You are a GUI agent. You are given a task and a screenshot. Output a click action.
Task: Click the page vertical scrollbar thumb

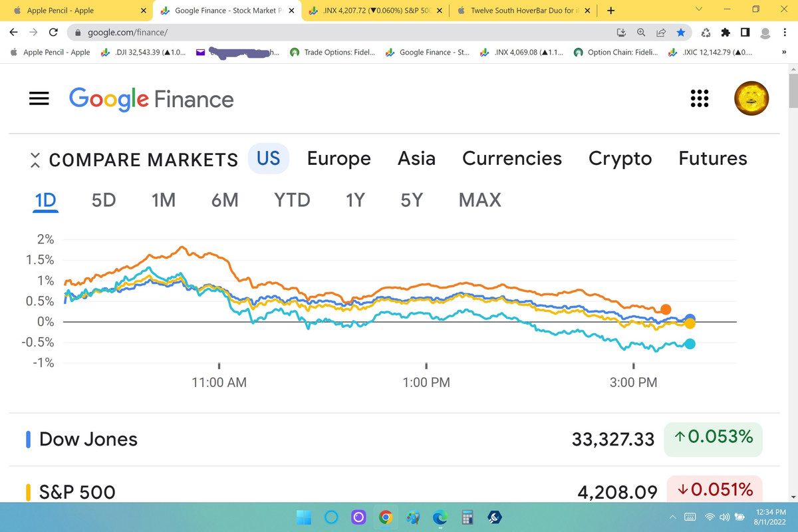coord(792,90)
